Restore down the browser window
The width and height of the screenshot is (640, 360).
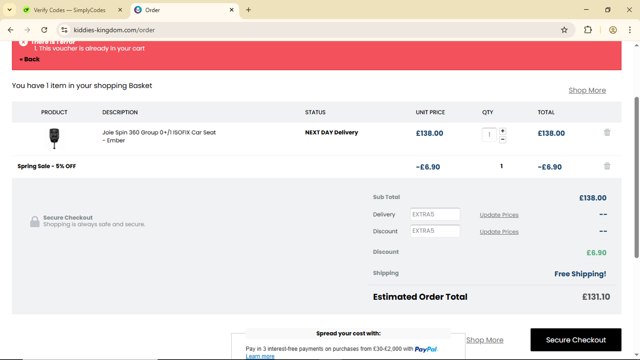pos(608,10)
